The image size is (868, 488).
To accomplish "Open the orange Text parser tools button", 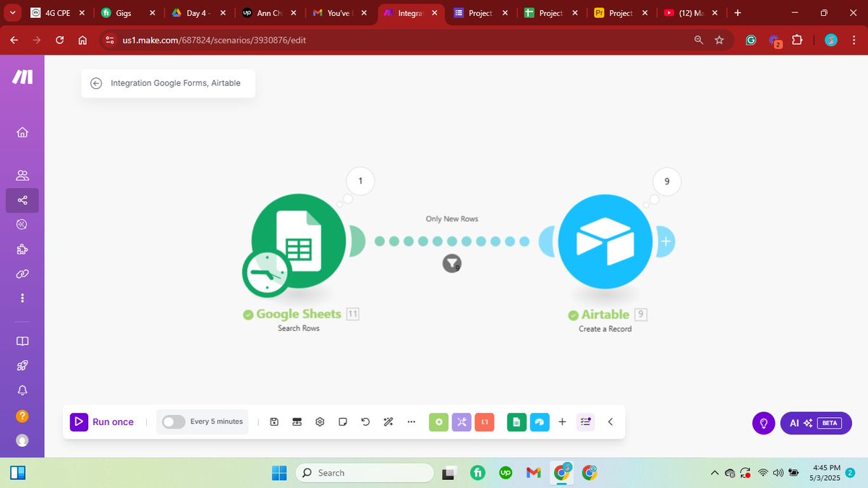I will point(485,421).
